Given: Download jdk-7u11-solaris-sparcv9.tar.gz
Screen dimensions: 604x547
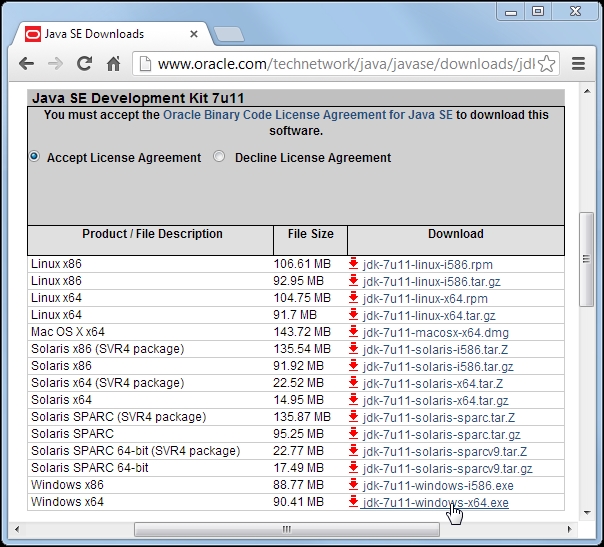Looking at the screenshot, I should 447,469.
